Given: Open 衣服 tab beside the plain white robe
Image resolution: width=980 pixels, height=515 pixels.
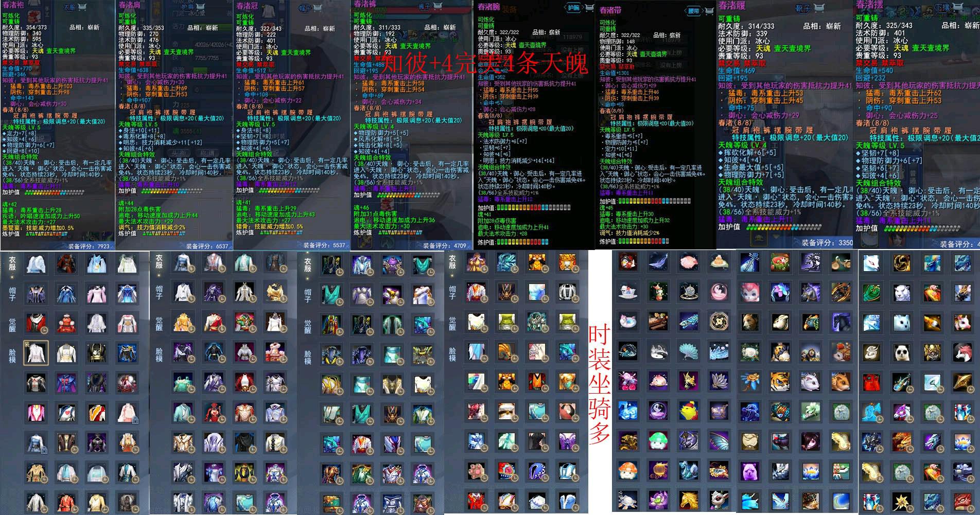Looking at the screenshot, I should point(12,264).
